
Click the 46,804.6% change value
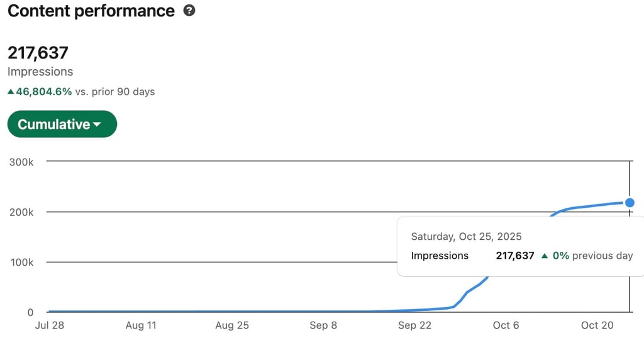(x=44, y=92)
